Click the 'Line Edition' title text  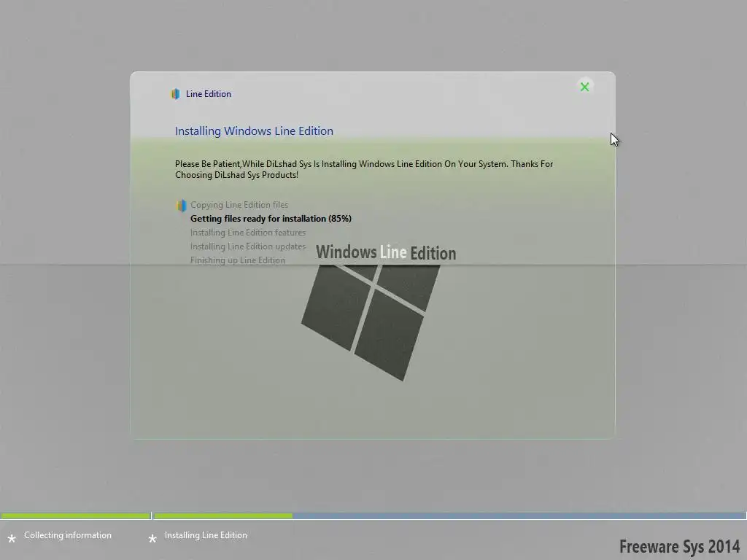208,94
